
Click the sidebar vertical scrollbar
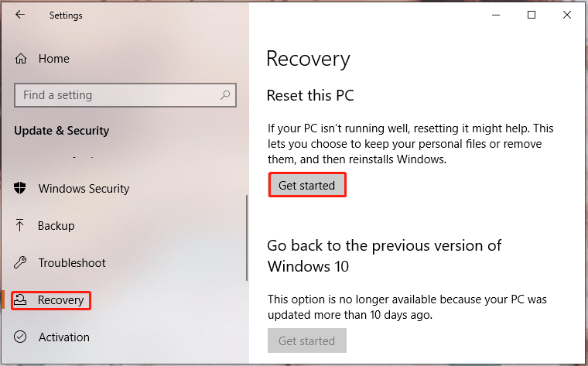pyautogui.click(x=247, y=238)
